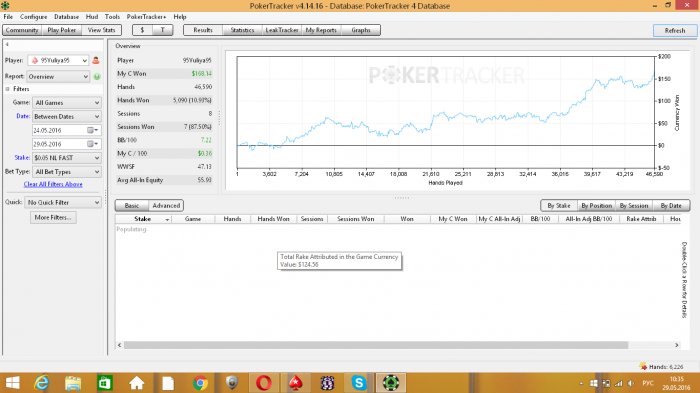
Task: Open the Configure menu
Action: coord(33,17)
